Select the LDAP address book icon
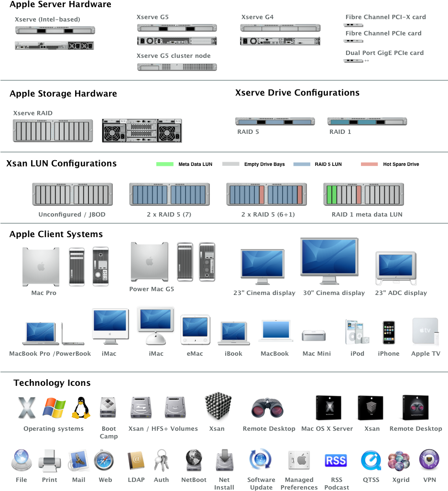Screen dimensions: 448x491 tap(136, 460)
